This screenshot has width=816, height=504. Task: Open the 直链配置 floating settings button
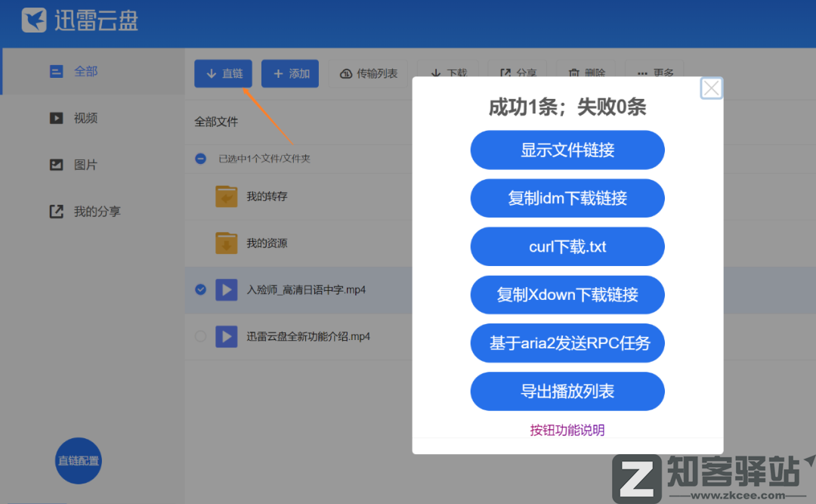click(78, 461)
